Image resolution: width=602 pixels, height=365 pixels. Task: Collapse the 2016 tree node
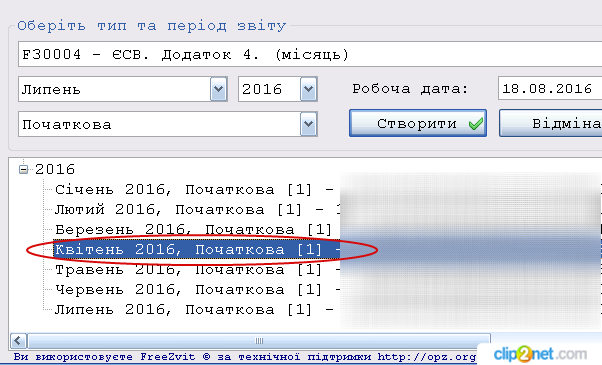[23, 169]
